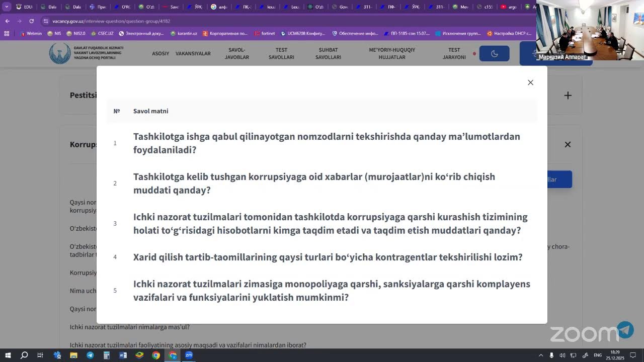The width and height of the screenshot is (644, 362).
Task: Click the Марказий Аппарат video thumbnail
Action: coord(590,30)
